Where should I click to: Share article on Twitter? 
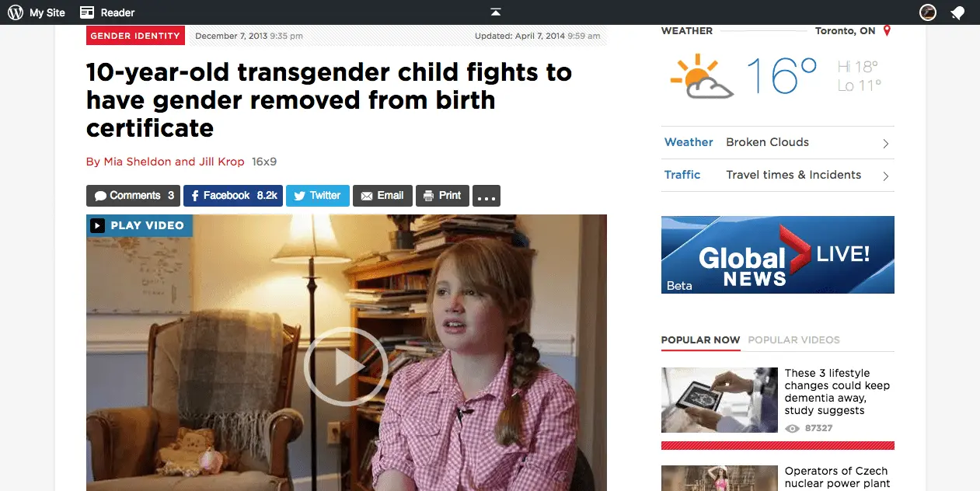tap(318, 196)
